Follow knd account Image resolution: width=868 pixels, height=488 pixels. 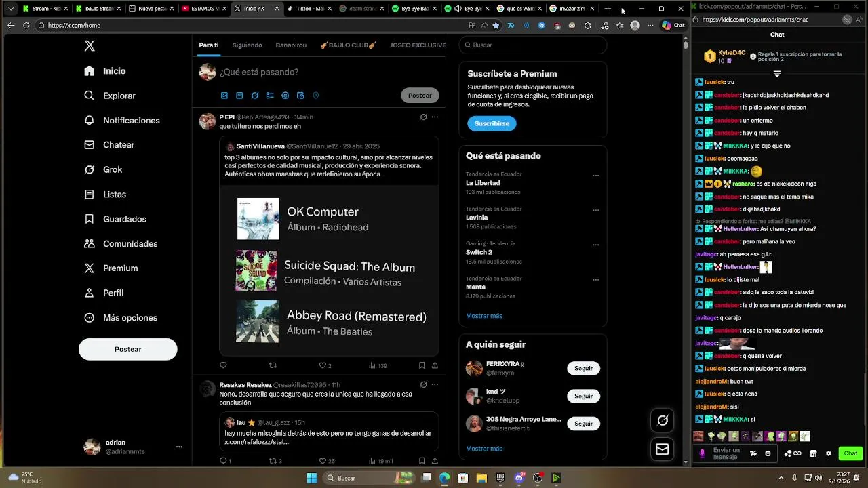(x=583, y=396)
